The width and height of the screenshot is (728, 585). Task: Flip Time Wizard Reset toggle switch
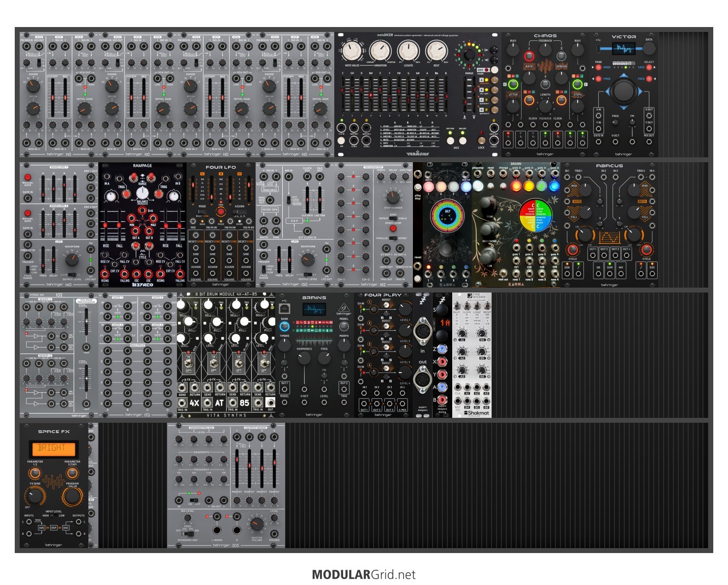tap(487, 305)
